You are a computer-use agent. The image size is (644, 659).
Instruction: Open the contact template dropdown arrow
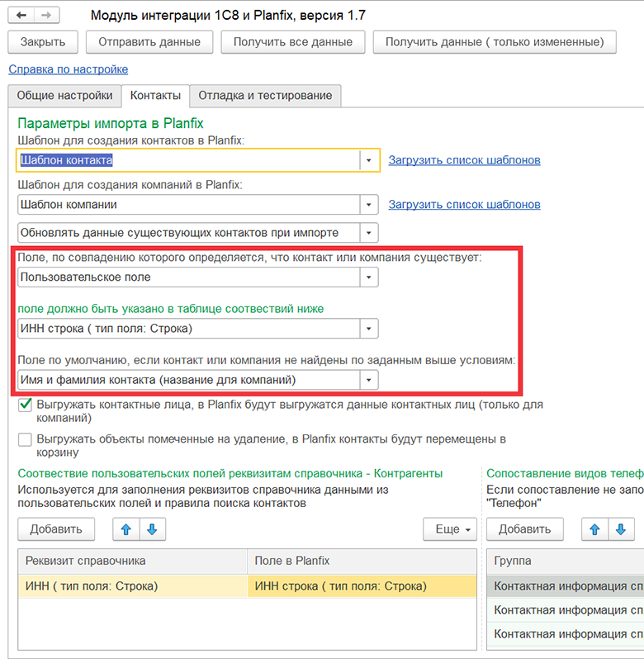coord(368,160)
